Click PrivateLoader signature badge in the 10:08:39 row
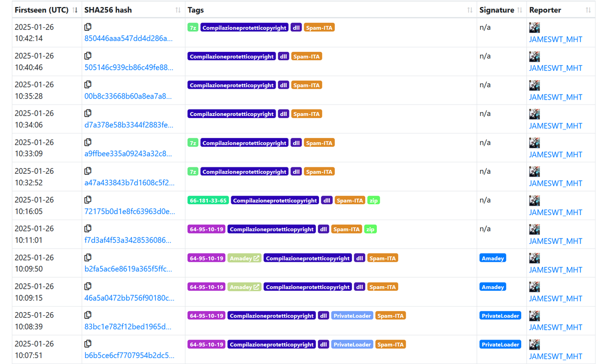598x364 pixels. click(500, 316)
